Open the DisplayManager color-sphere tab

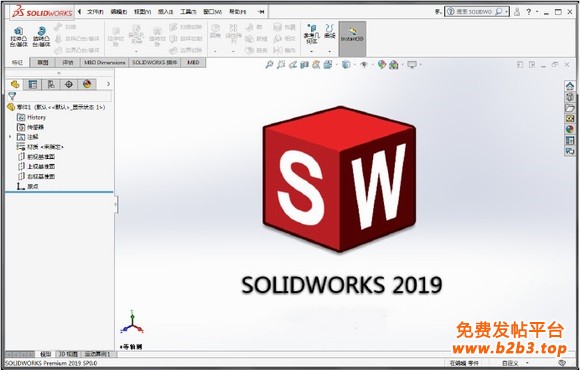(87, 84)
